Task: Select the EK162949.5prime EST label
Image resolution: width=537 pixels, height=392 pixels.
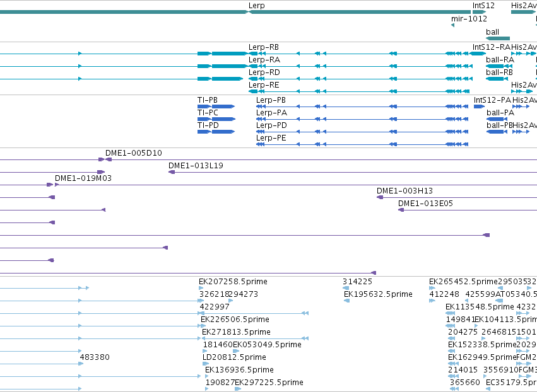Action: coord(482,357)
